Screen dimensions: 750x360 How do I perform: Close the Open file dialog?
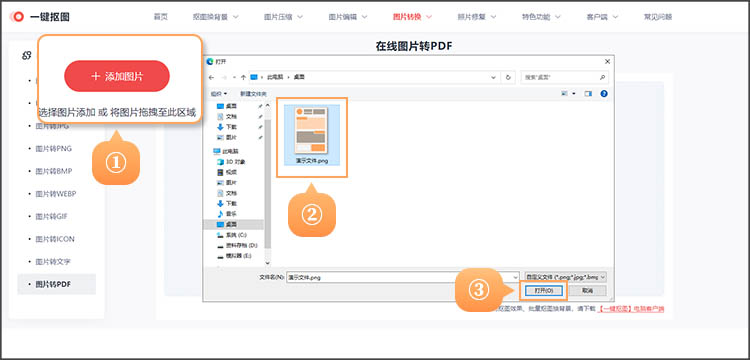(607, 62)
